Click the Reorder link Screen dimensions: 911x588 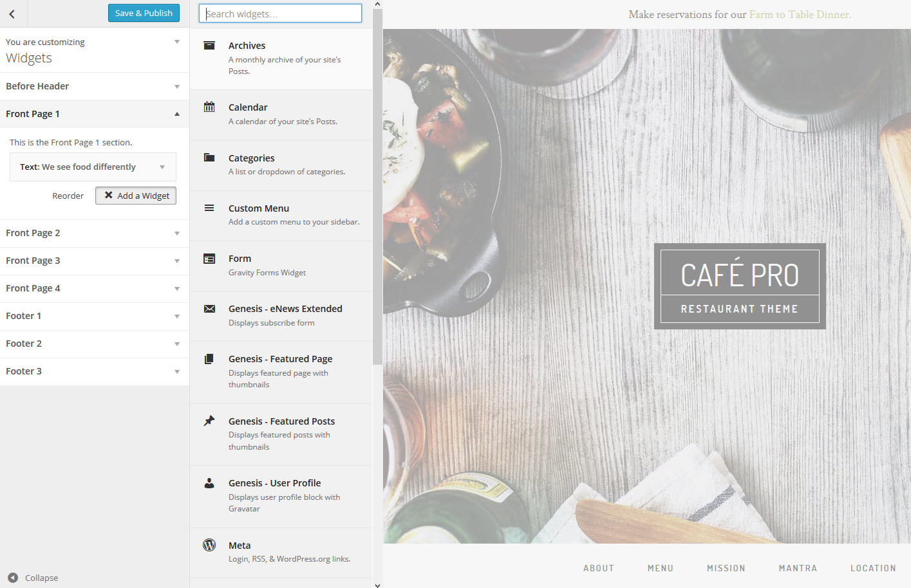pos(68,196)
